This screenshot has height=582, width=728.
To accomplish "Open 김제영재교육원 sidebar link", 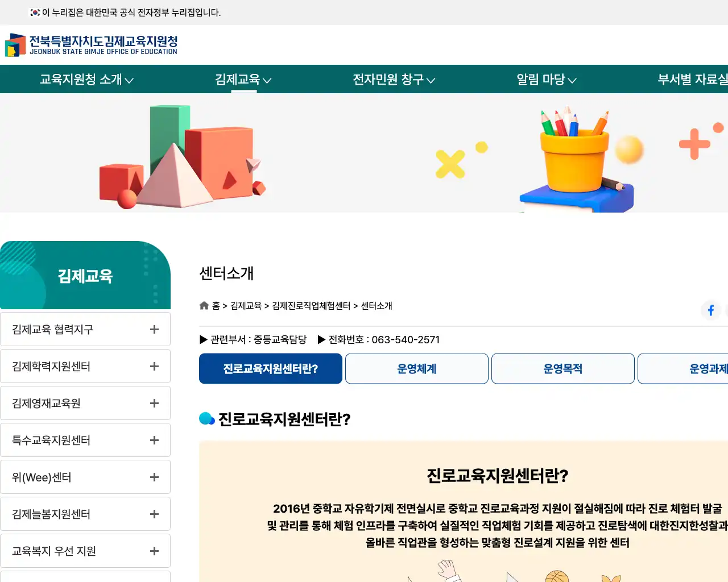I will [46, 404].
